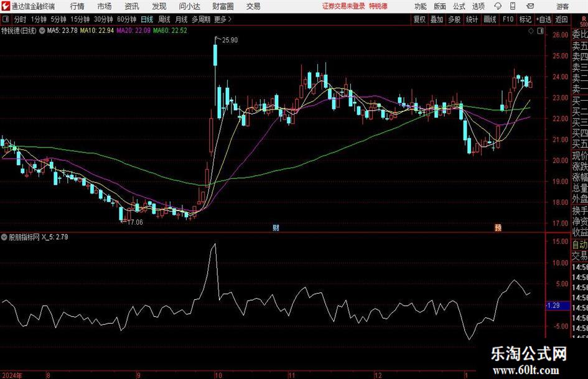Open the F10 company info button
588x379 pixels.
508,19
